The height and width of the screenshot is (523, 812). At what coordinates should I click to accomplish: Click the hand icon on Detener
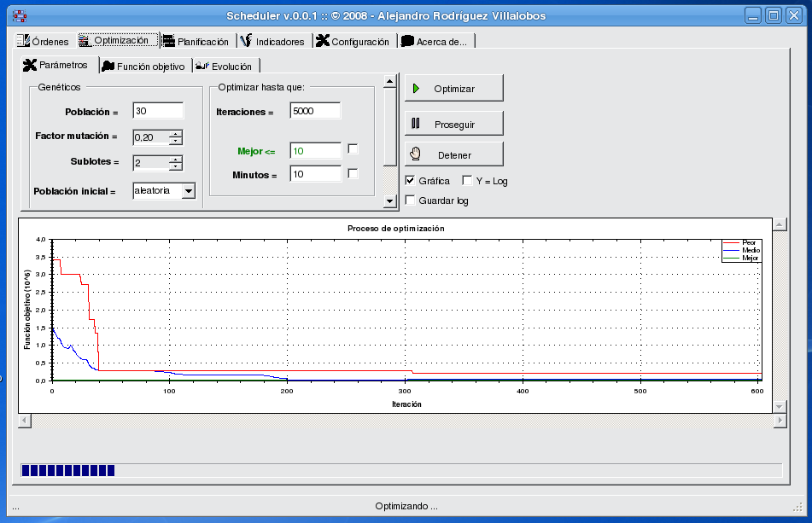pyautogui.click(x=416, y=154)
